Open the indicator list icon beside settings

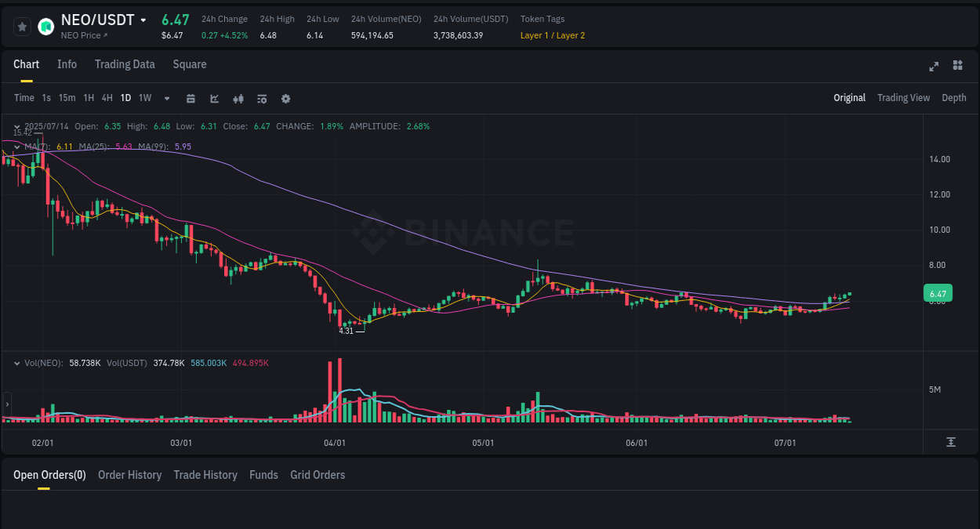click(x=261, y=98)
